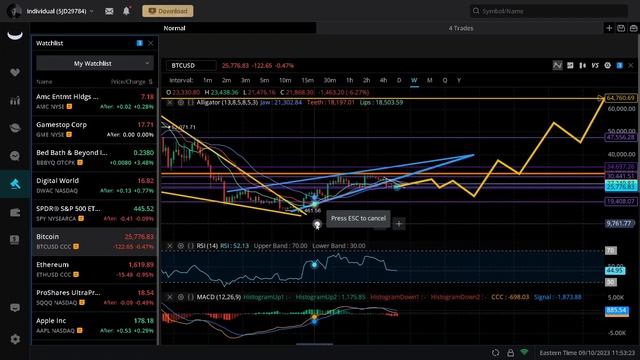Remove the Alligator indicator with its X
Viewport: 640px width, 360px height.
click(170, 102)
